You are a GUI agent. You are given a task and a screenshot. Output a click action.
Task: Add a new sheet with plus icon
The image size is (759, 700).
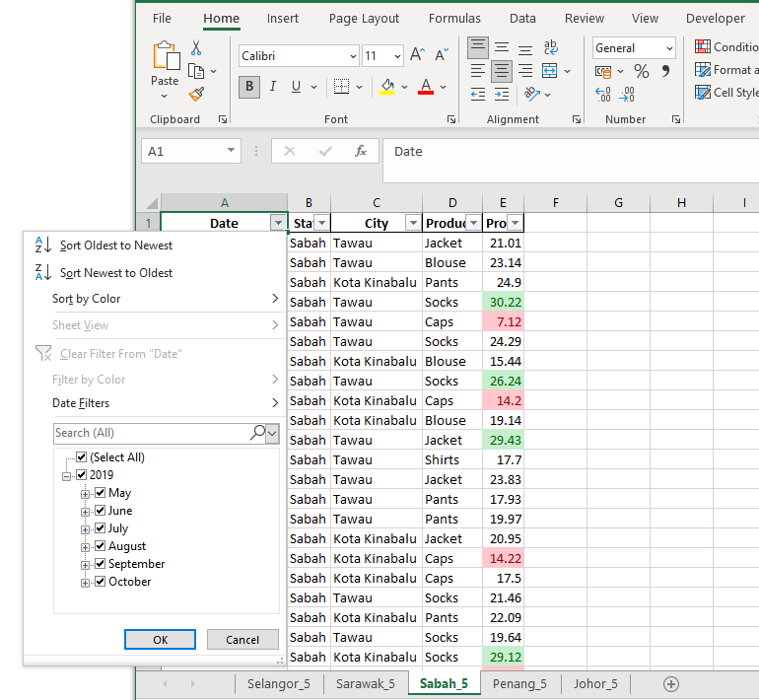[671, 683]
